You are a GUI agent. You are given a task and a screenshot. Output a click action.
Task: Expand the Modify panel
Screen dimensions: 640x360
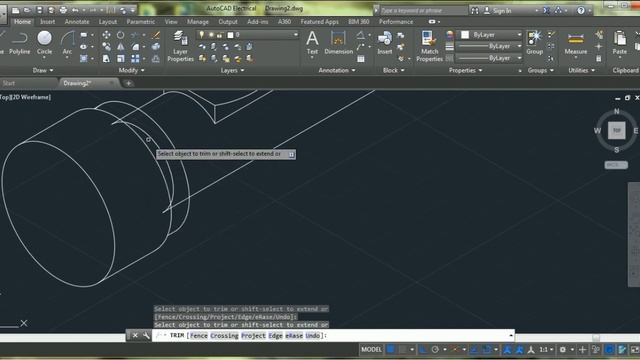131,70
